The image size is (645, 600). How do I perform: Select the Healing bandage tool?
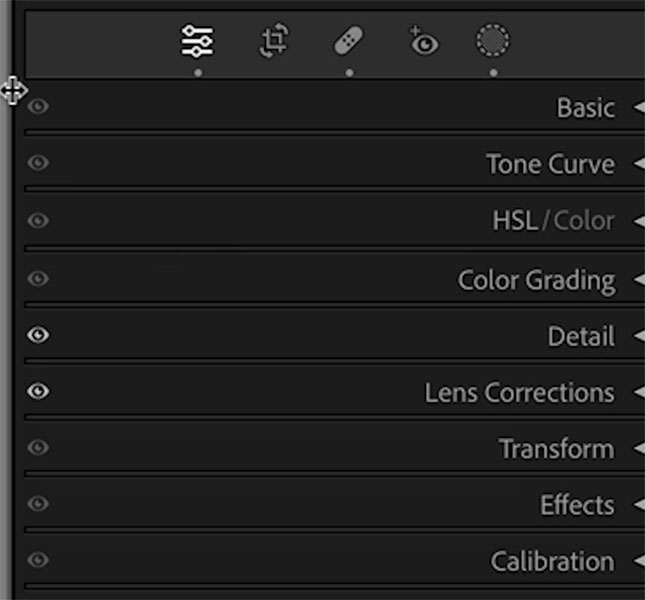click(348, 40)
